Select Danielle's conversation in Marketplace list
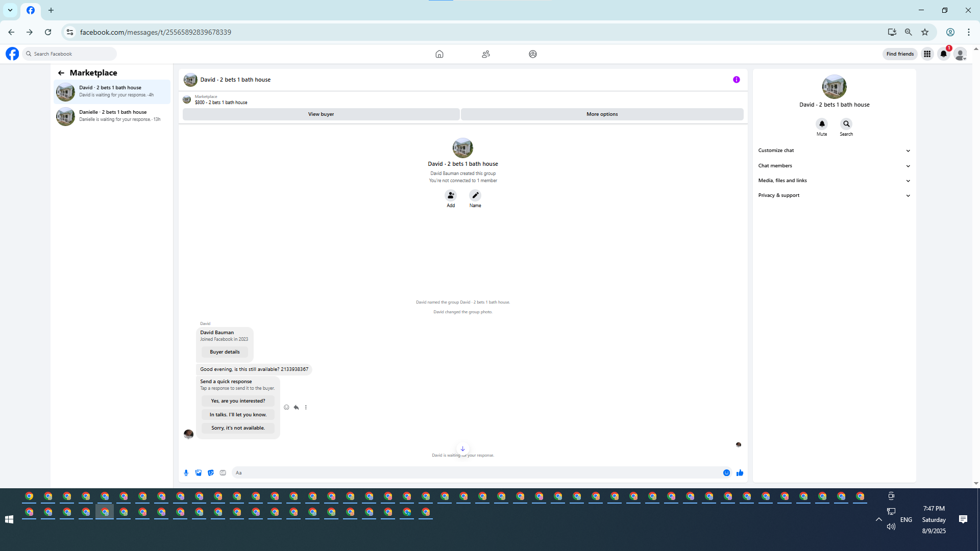The height and width of the screenshot is (551, 980). pos(112,116)
